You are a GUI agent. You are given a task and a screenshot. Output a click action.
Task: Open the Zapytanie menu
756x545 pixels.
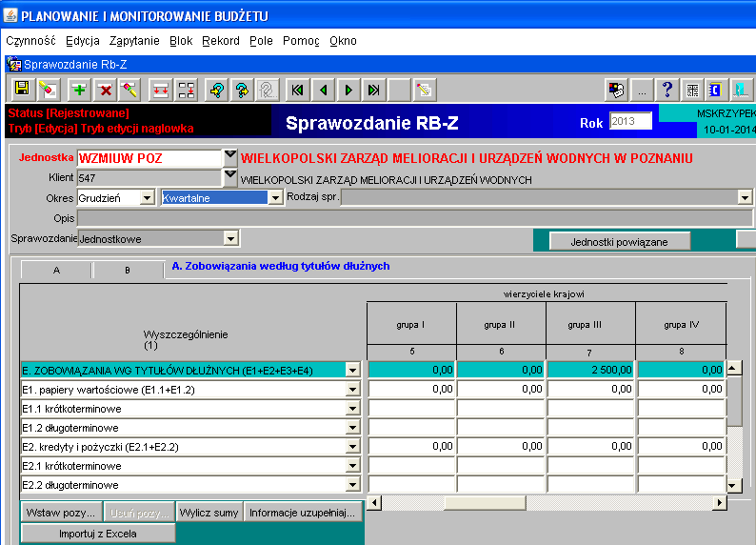tap(134, 41)
